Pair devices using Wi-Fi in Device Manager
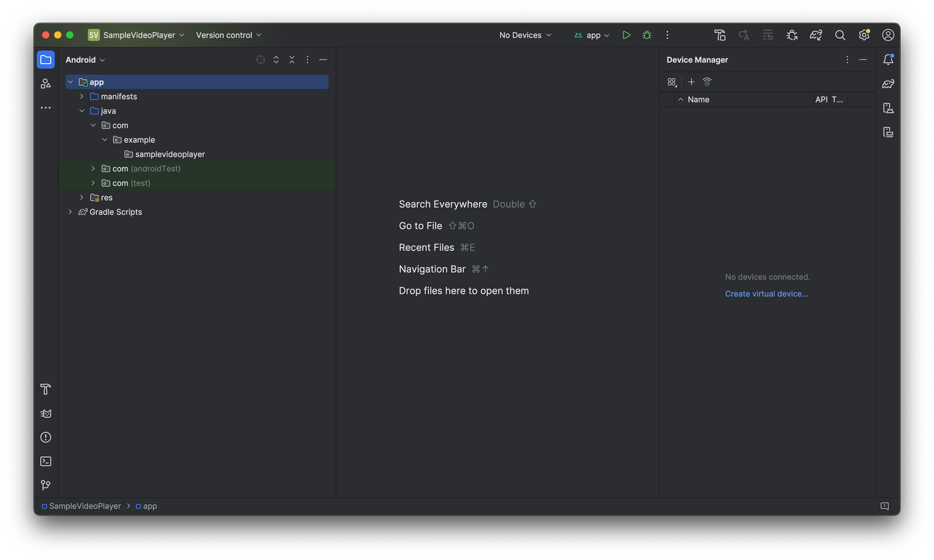The width and height of the screenshot is (934, 560). click(707, 82)
